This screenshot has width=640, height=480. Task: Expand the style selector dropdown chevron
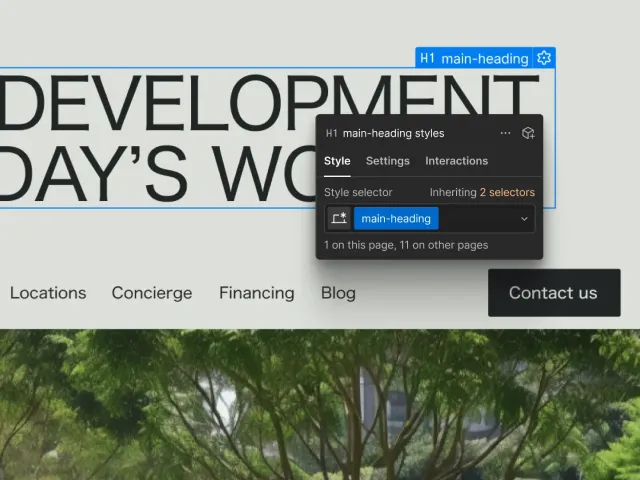coord(524,219)
